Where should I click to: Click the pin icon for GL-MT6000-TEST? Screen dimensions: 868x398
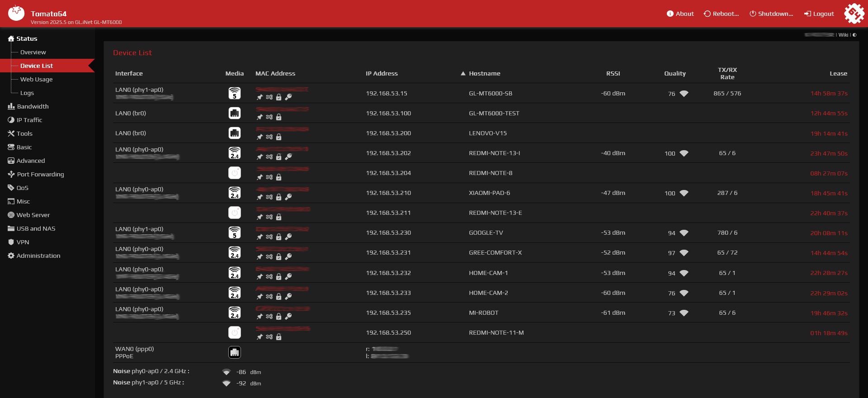259,117
